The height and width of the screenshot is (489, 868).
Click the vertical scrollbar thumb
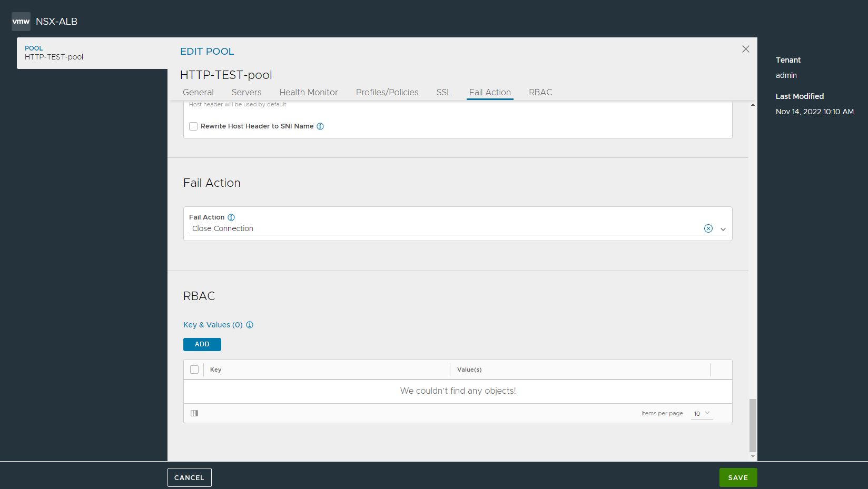tap(753, 425)
